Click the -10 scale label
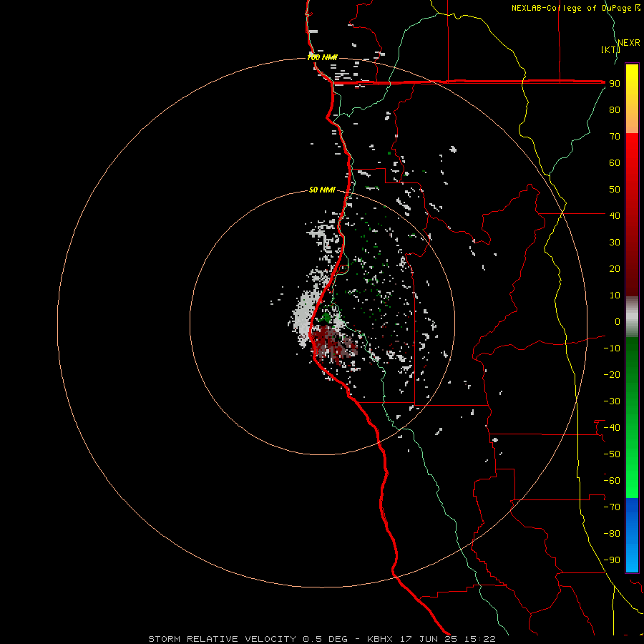 coord(612,348)
